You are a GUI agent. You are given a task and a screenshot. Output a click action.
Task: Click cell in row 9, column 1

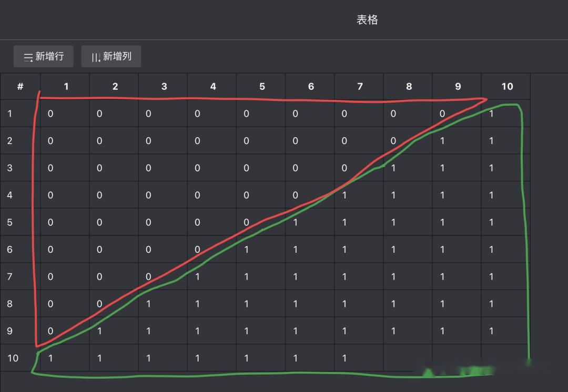(x=65, y=331)
